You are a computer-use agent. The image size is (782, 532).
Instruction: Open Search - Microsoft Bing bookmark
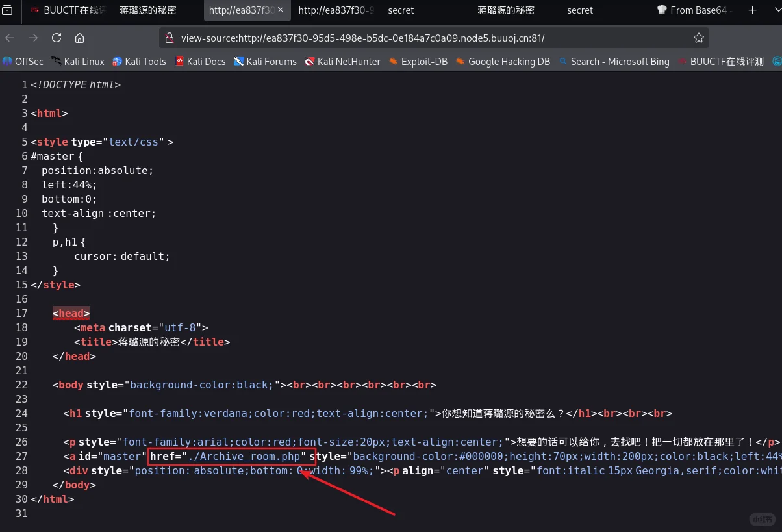[614, 61]
